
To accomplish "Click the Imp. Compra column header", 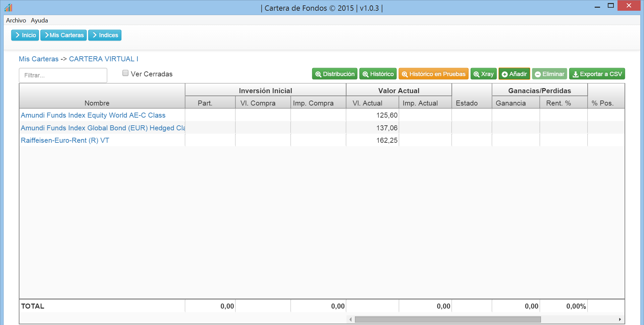I will 318,103.
